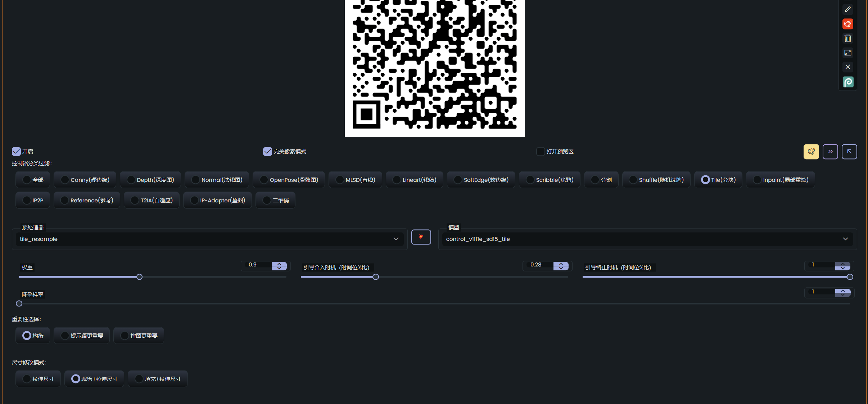Select 提示语更重要 importance option

(82, 336)
